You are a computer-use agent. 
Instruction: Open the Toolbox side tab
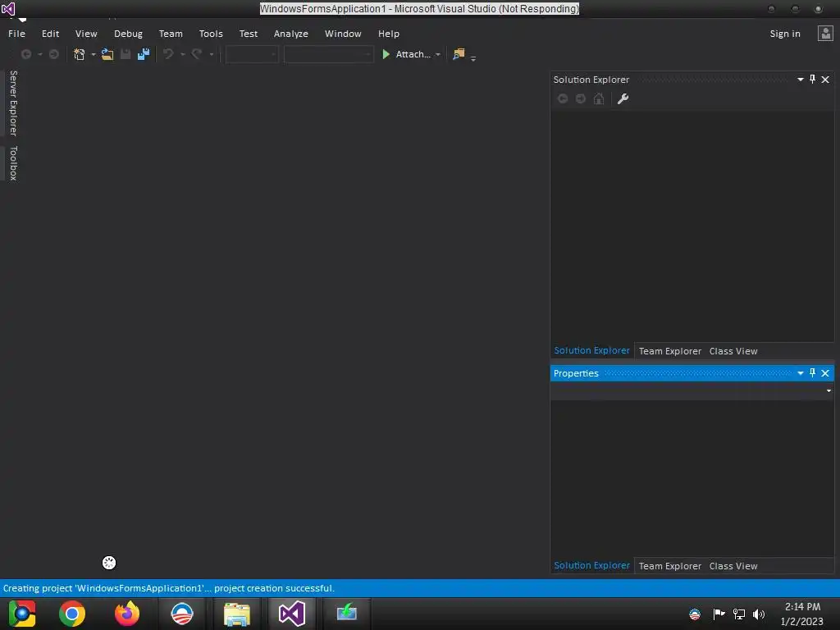[13, 163]
